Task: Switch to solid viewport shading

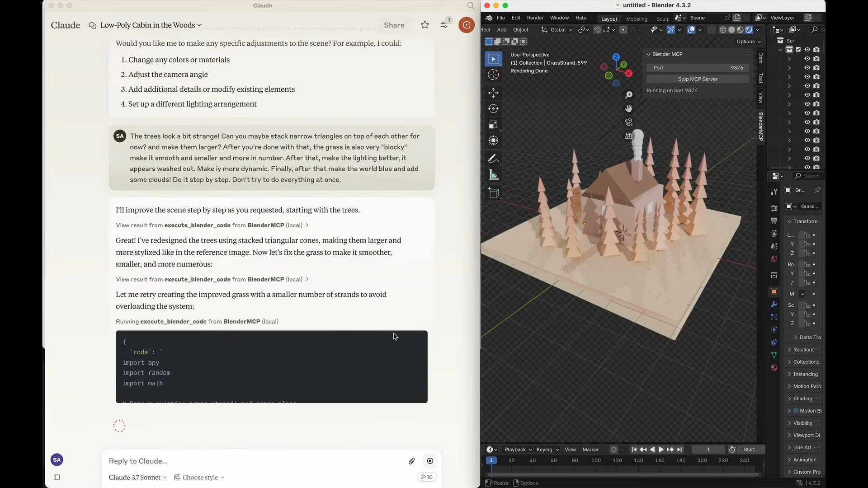Action: click(731, 30)
